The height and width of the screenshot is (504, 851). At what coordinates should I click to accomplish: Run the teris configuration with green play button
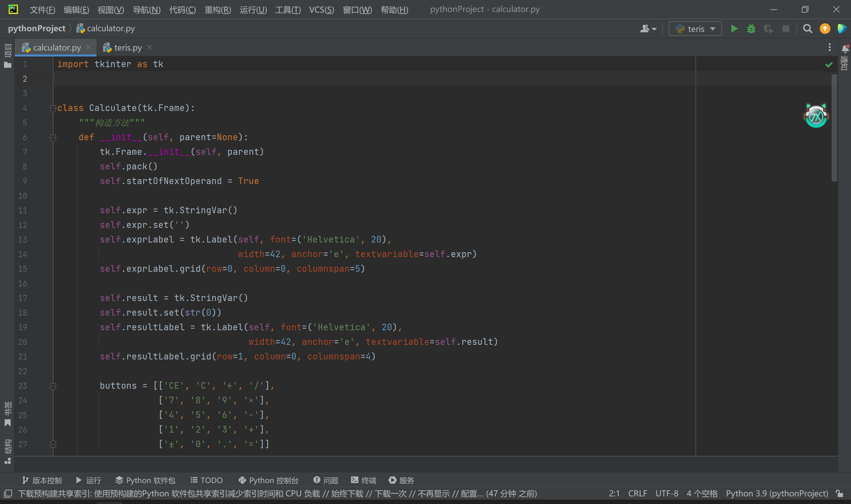coord(734,29)
